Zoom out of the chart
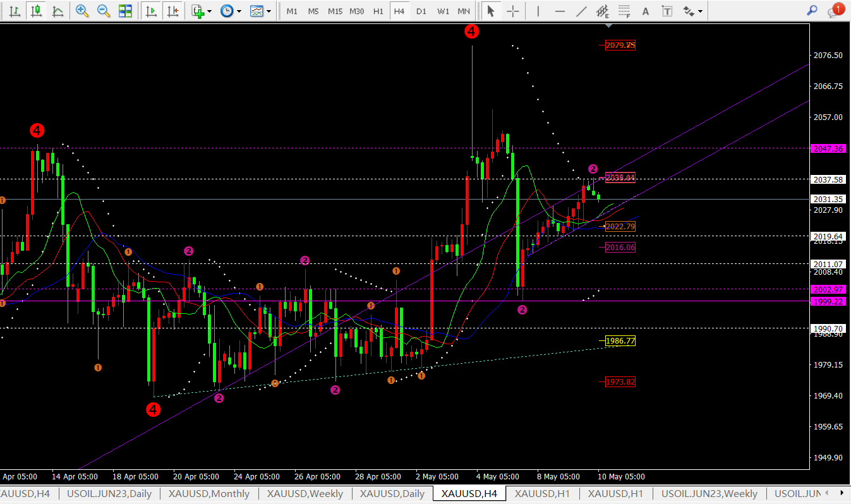This screenshot has height=504, width=851. (104, 11)
